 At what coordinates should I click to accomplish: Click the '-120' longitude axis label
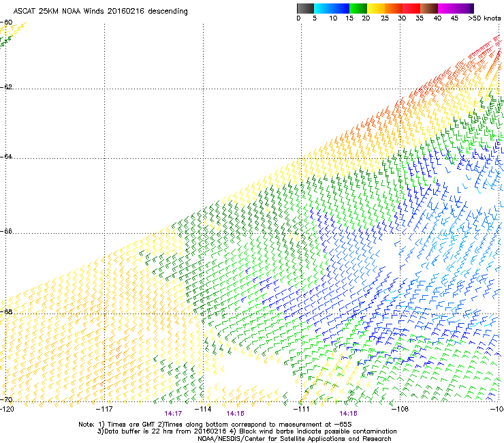click(x=7, y=409)
